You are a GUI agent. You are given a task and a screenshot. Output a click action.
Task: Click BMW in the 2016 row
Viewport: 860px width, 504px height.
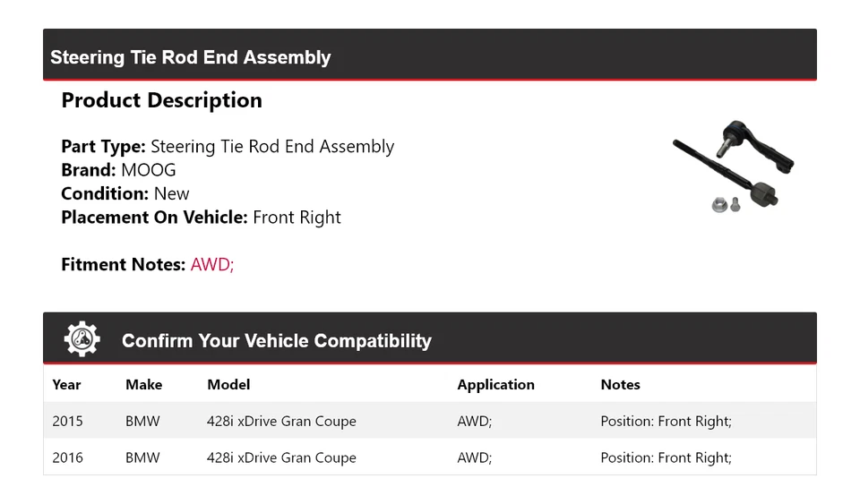coord(142,457)
